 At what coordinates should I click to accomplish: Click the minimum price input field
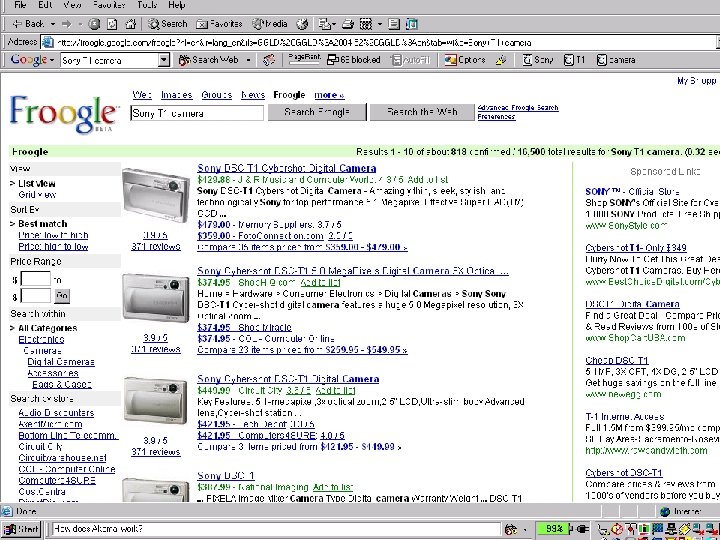36,279
